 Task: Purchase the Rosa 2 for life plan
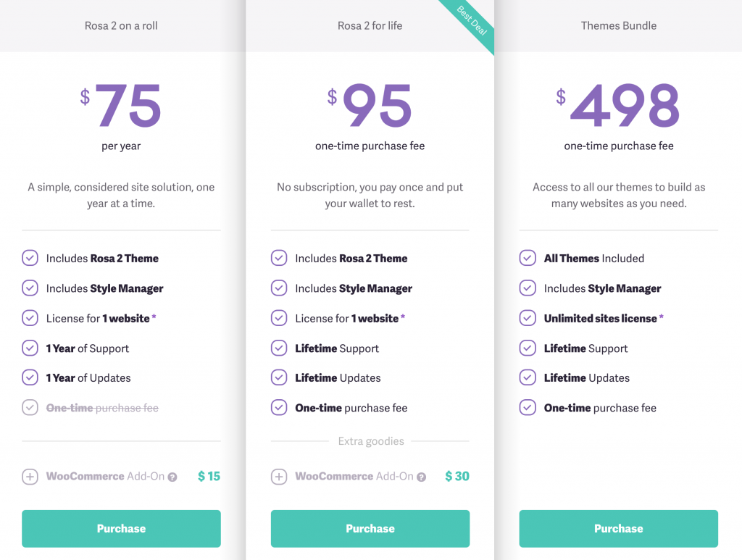tap(370, 529)
